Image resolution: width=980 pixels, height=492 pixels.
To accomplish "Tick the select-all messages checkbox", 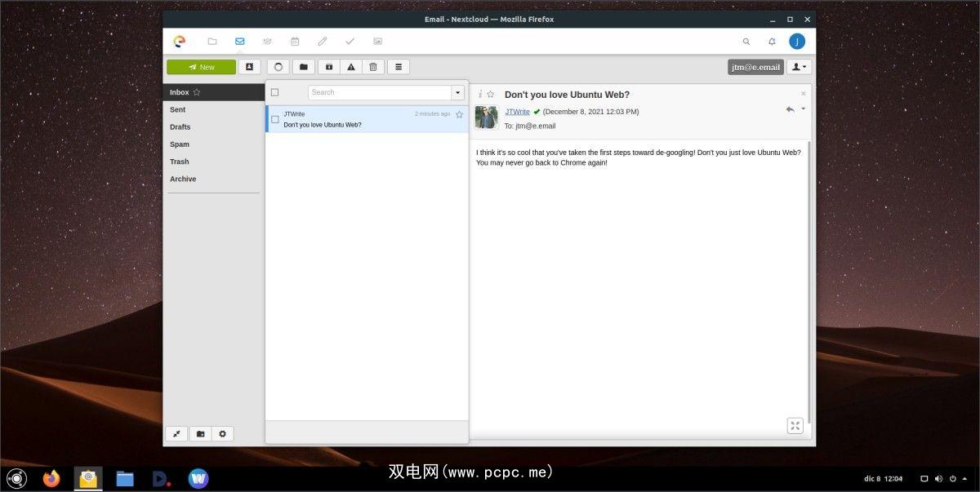I will tap(275, 92).
